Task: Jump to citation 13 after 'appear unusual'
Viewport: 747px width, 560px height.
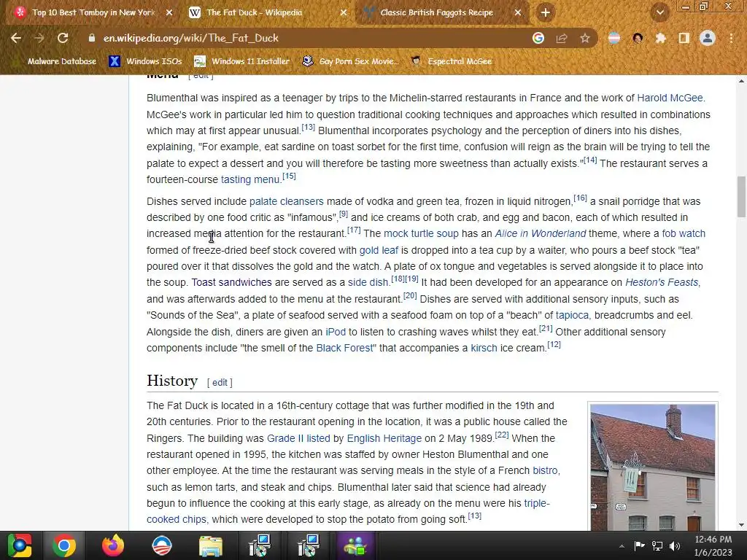Action: [309, 127]
